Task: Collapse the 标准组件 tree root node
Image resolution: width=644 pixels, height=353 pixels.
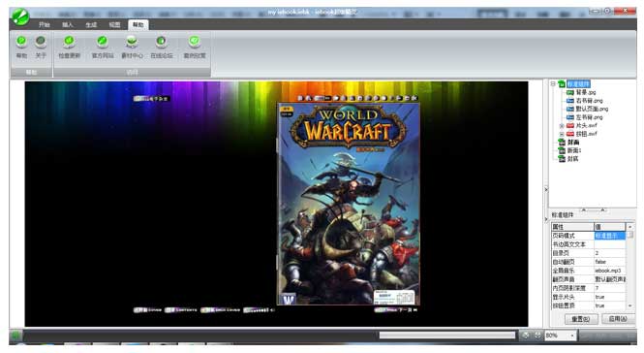Action: click(x=553, y=84)
